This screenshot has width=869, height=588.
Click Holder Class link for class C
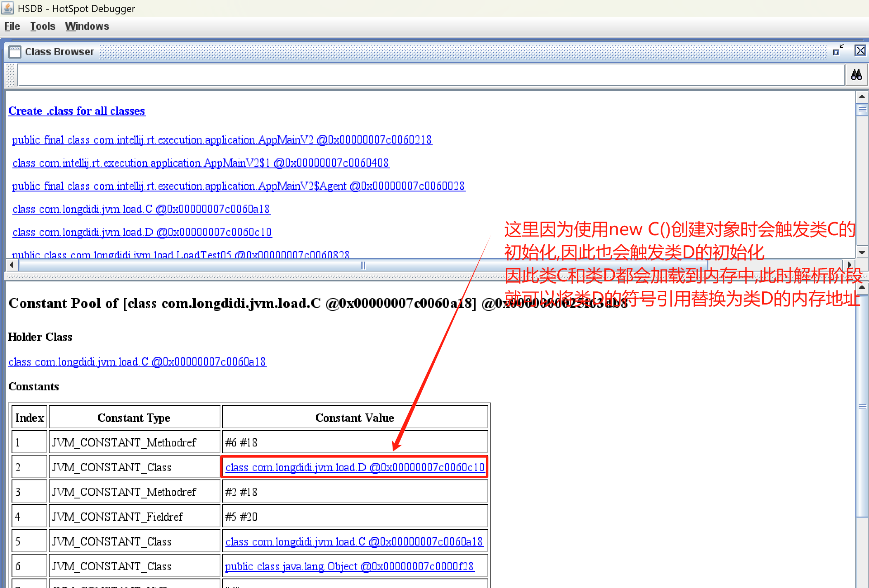click(137, 362)
